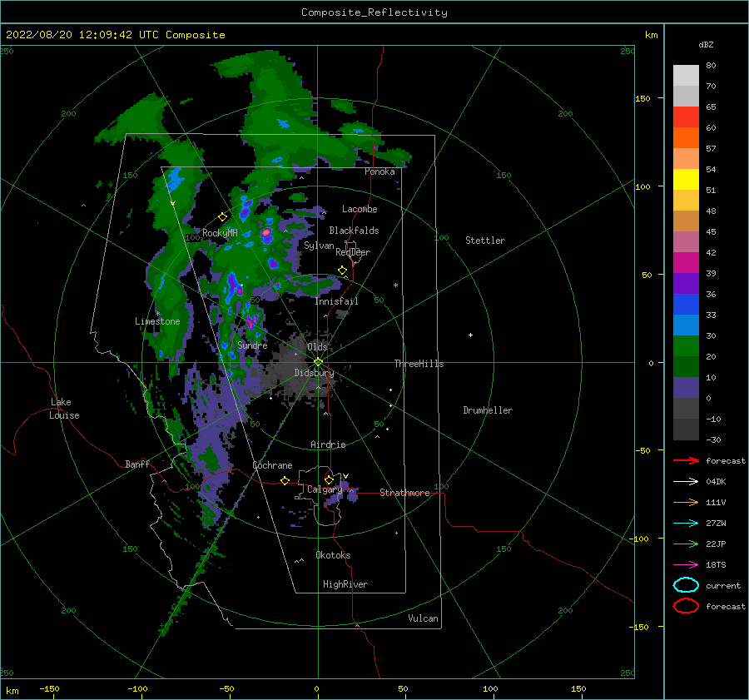Click the pink high-reflectivity cell east of RockyMH
The height and width of the screenshot is (700, 749).
(x=266, y=233)
